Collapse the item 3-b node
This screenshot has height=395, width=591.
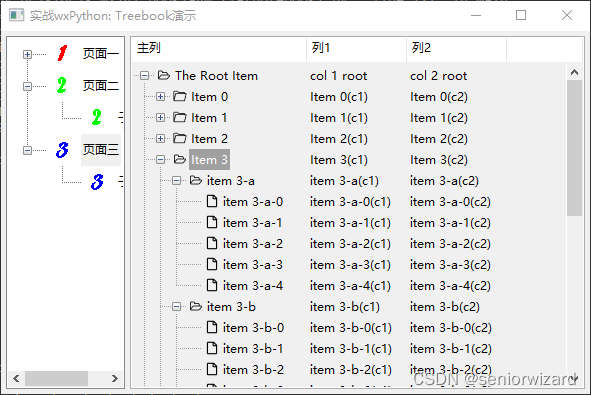point(177,307)
